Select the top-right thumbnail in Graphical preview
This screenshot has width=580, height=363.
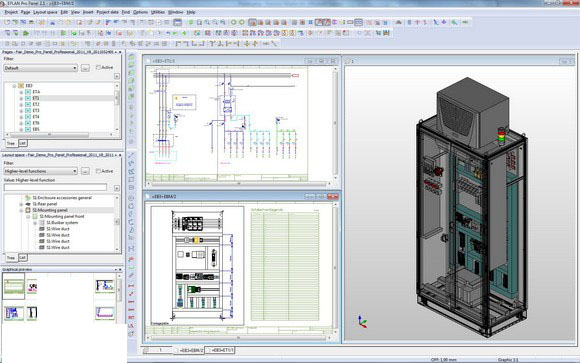pos(105,286)
